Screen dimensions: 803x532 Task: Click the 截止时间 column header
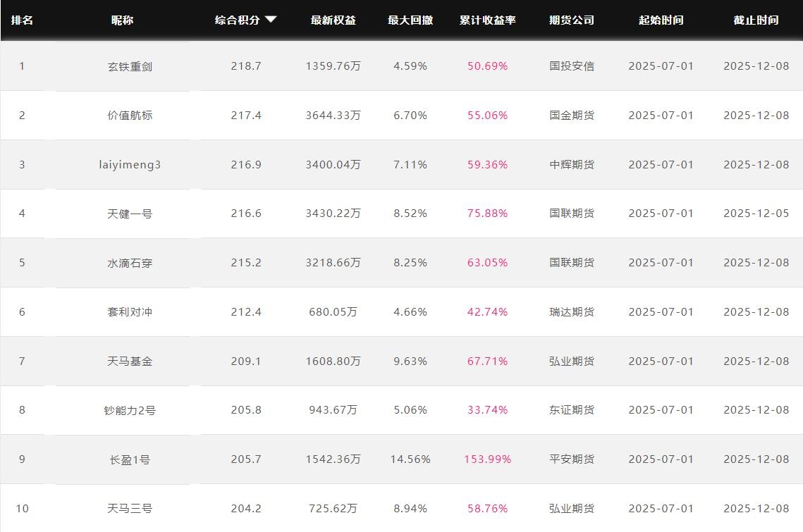[756, 20]
